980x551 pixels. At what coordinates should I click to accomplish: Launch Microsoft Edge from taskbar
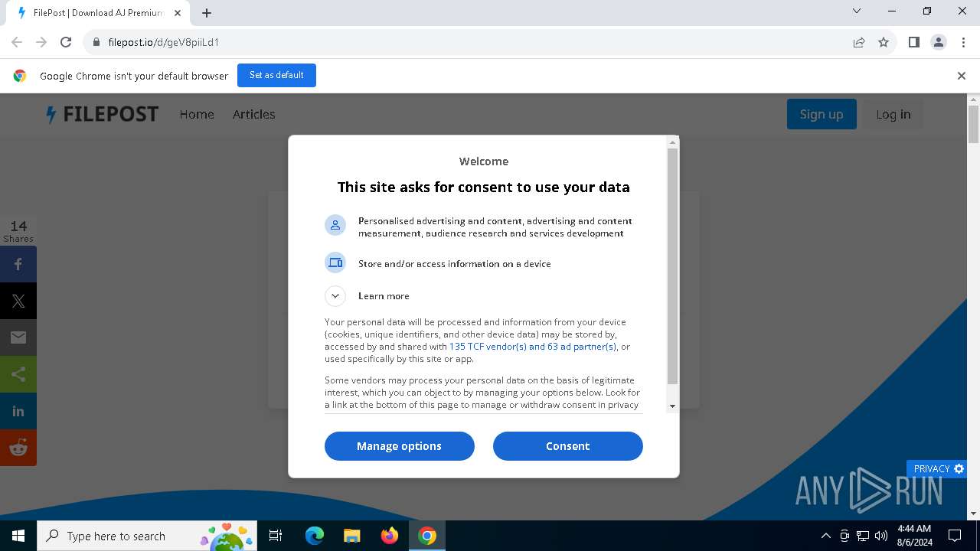(x=315, y=536)
